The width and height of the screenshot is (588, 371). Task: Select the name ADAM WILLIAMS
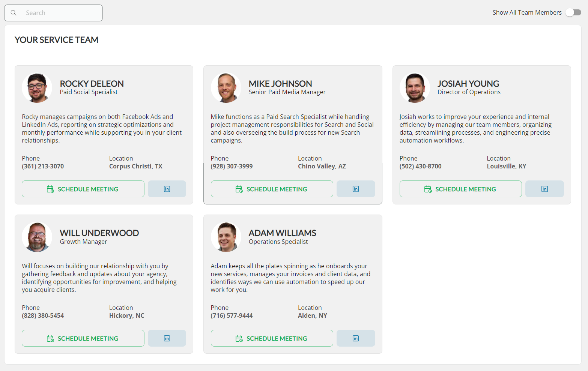[x=283, y=233]
